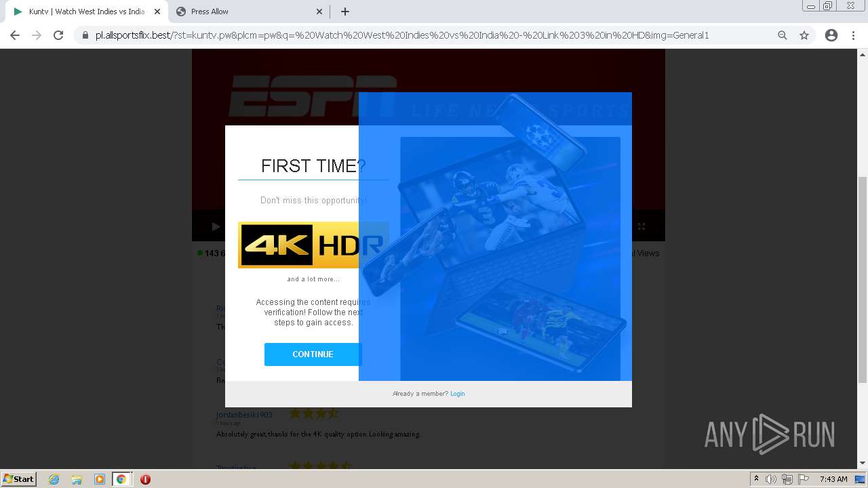Open JordanBesik1903 commenter profile

click(244, 415)
